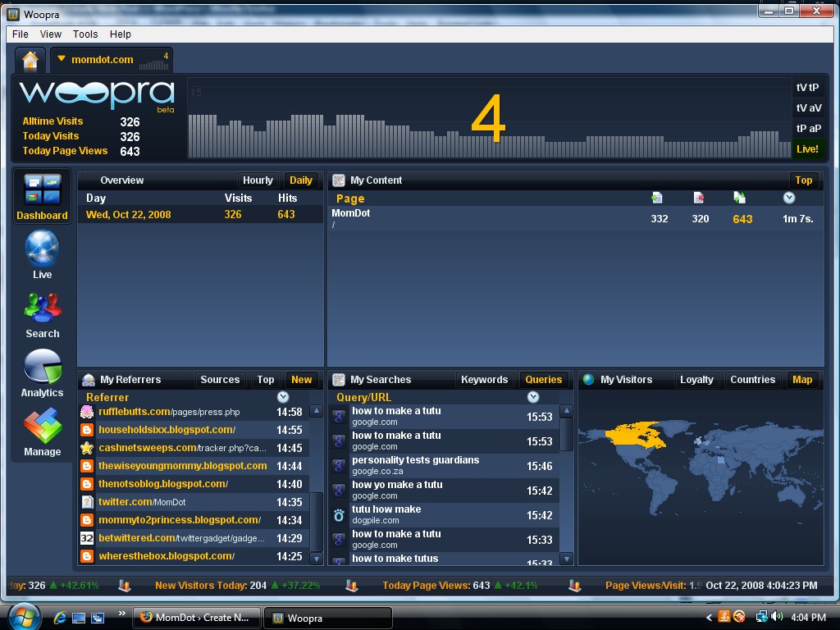This screenshot has width=840, height=630.
Task: Sort by exit pages column icon
Action: click(x=699, y=198)
